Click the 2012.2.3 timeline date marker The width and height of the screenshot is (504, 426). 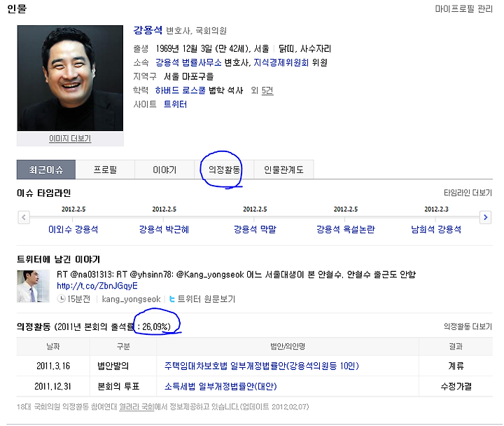(436, 209)
